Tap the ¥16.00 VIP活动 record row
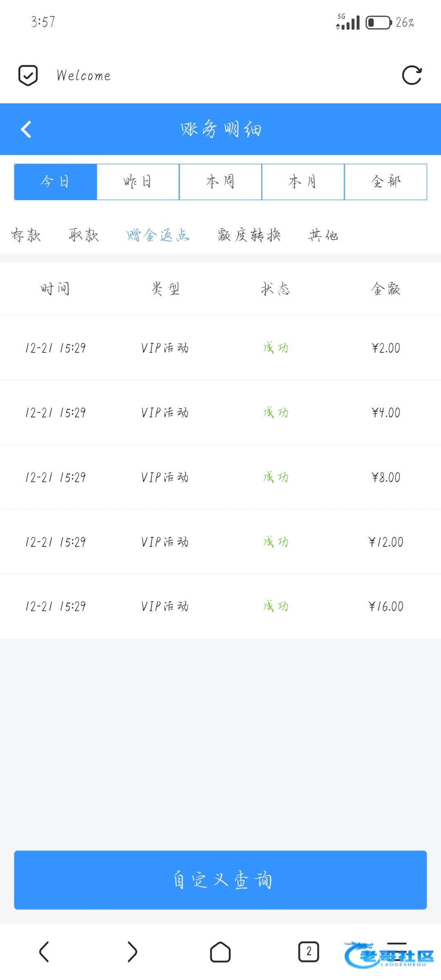This screenshot has width=441, height=980. (x=220, y=606)
